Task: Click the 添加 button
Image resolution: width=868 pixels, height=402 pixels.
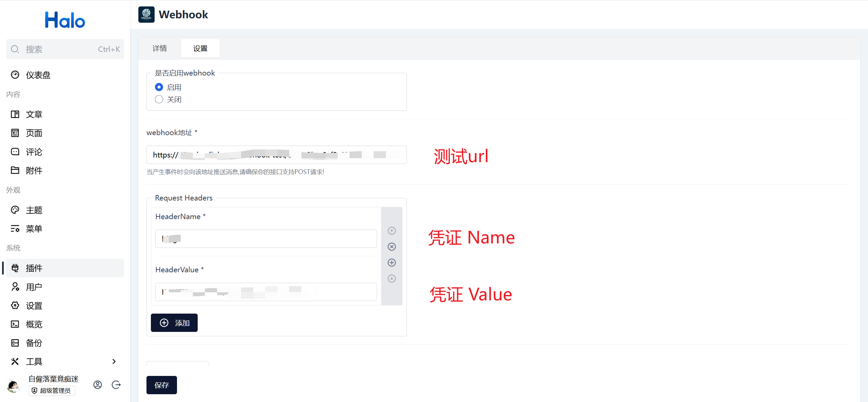Action: 174,323
